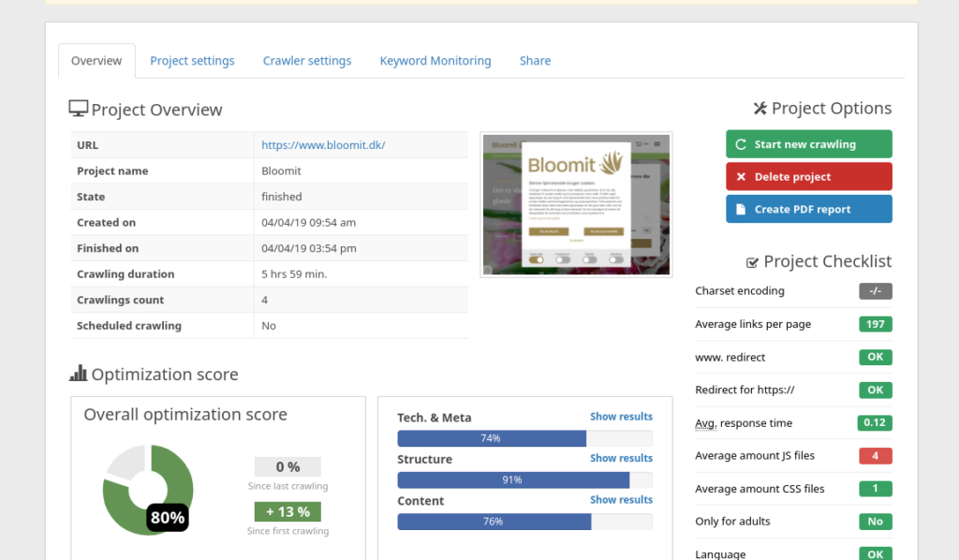The height and width of the screenshot is (560, 959).
Task: Click the refresh icon inside Start new crawling
Action: click(x=742, y=143)
